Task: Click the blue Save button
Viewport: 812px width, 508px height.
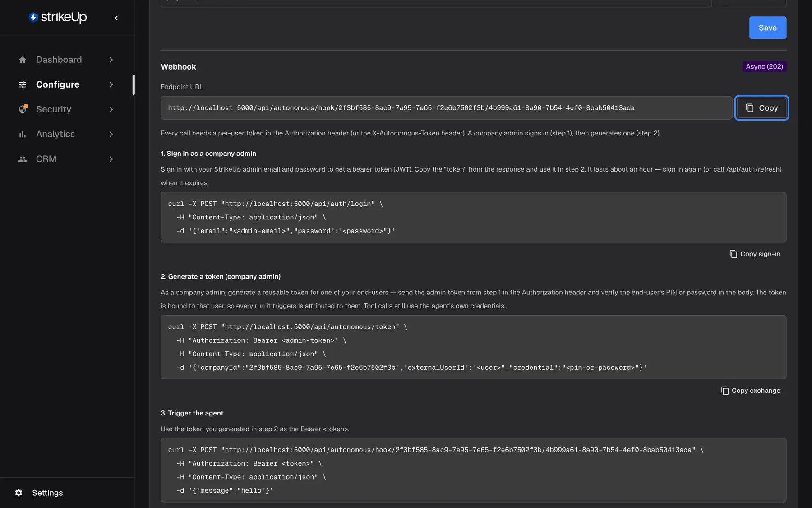Action: pyautogui.click(x=767, y=28)
